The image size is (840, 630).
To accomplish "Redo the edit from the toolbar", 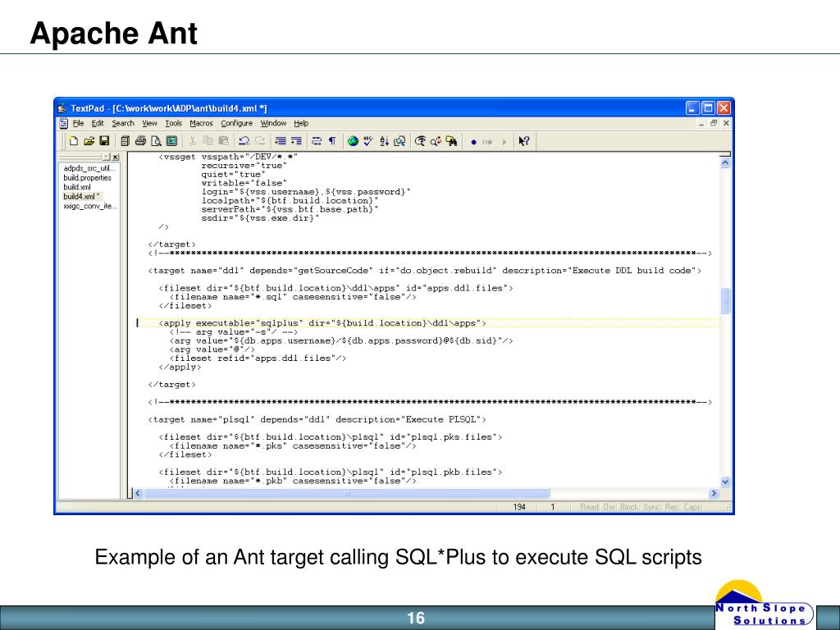I will pos(260,141).
